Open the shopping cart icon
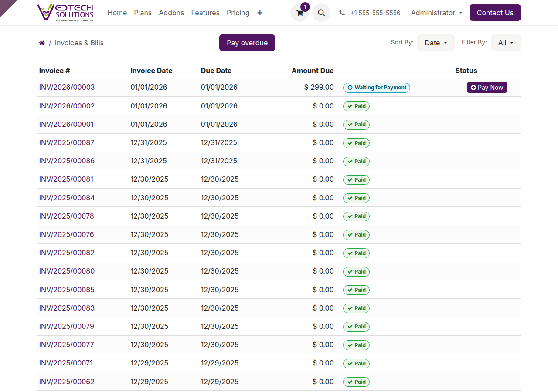 coord(299,13)
